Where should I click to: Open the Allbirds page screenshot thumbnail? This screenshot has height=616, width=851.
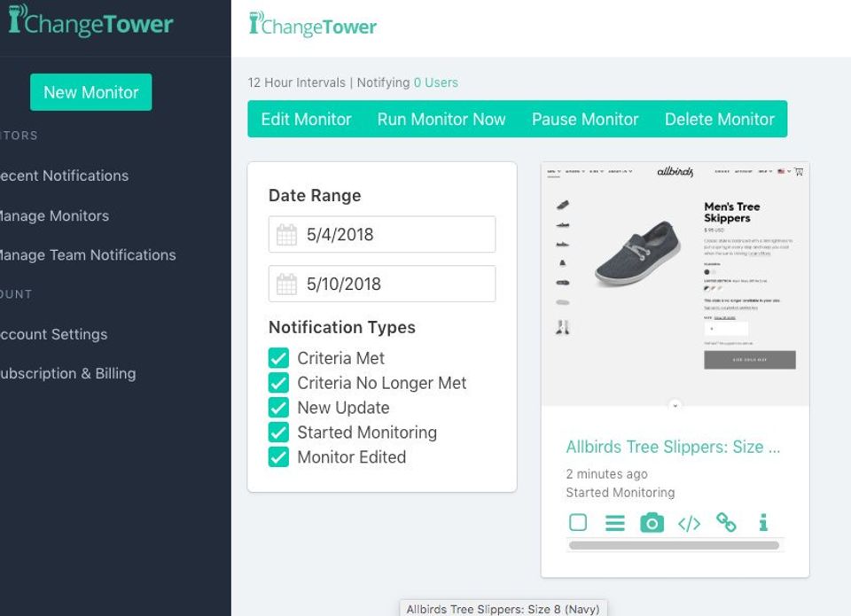pos(675,284)
